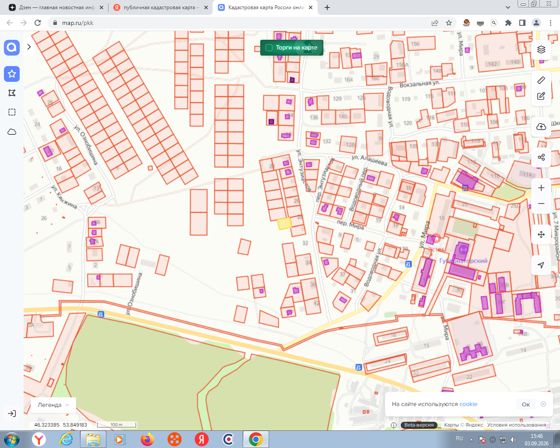This screenshot has height=448, width=560.
Task: Accept cookies with the Ок button
Action: tap(526, 404)
